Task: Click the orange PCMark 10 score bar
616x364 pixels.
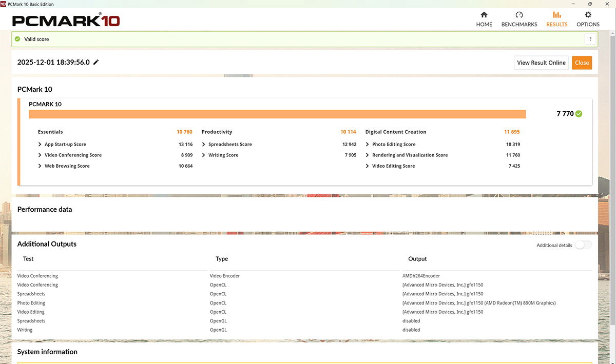Action: click(x=277, y=114)
